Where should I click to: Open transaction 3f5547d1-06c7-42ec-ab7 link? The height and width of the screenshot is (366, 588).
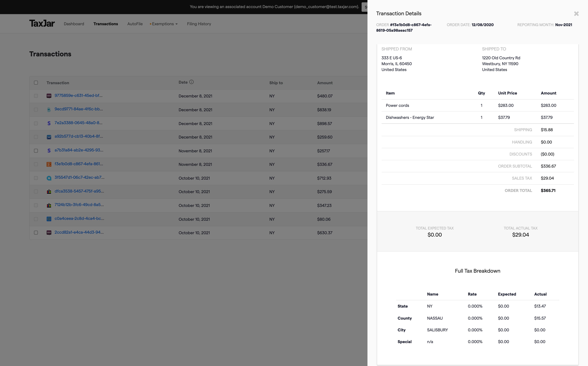79,178
